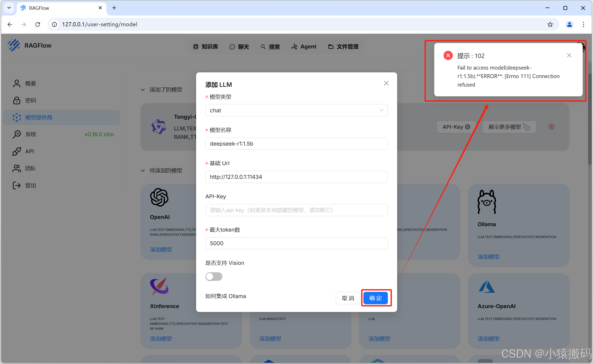
Task: Click the OpenAI logo icon
Action: click(159, 197)
